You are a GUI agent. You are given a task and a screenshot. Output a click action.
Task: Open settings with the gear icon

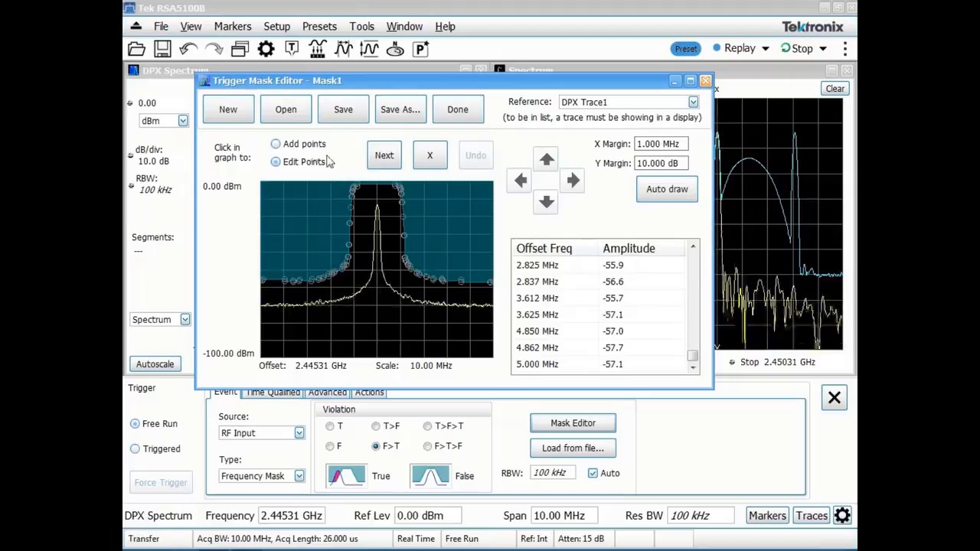pos(266,48)
